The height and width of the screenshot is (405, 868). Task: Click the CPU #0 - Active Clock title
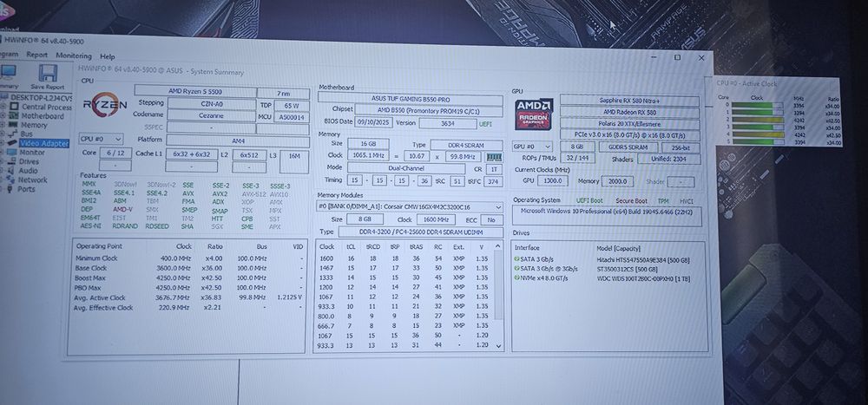746,83
